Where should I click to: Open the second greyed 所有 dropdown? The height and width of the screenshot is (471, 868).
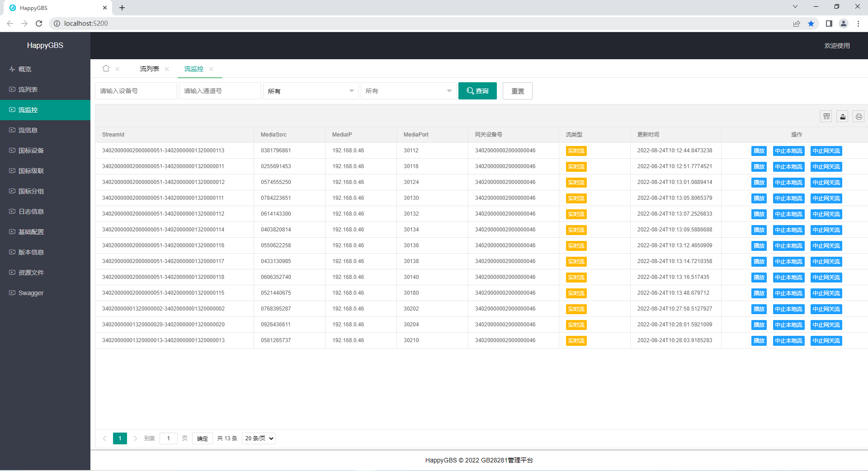tap(409, 91)
